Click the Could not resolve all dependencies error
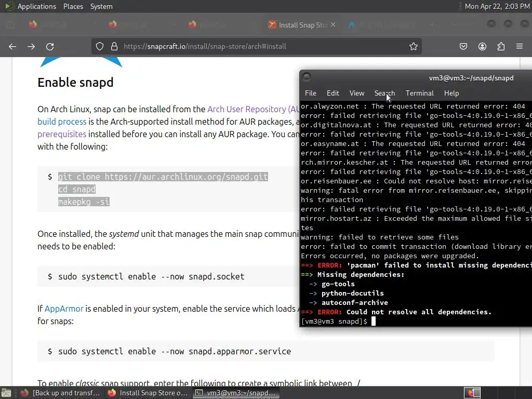The width and height of the screenshot is (532, 399). click(396, 312)
